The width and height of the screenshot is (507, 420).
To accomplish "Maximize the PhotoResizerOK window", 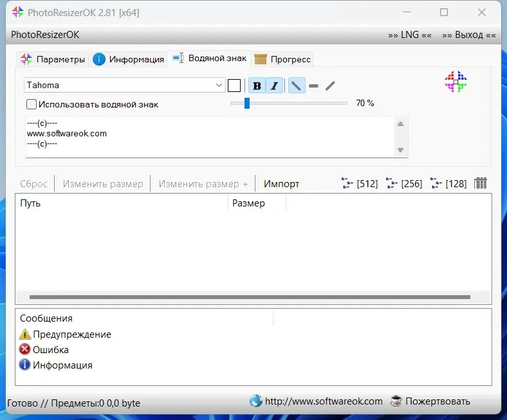I will click(444, 12).
